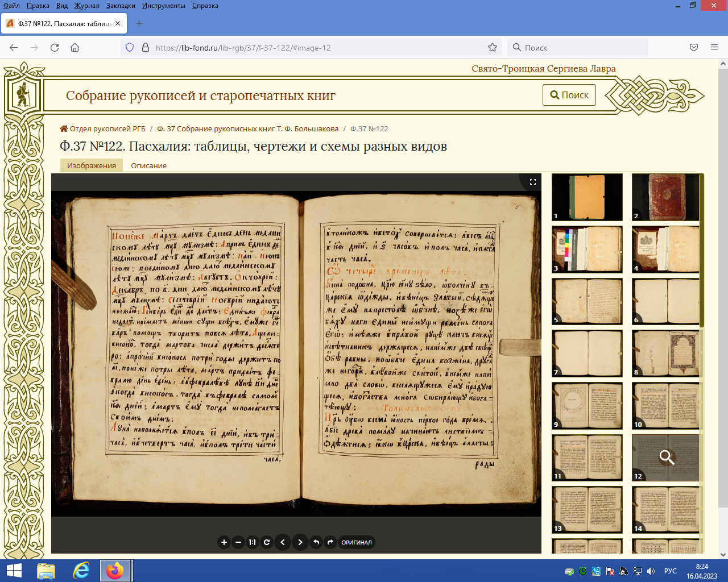Go to the next manuscript image

[300, 542]
